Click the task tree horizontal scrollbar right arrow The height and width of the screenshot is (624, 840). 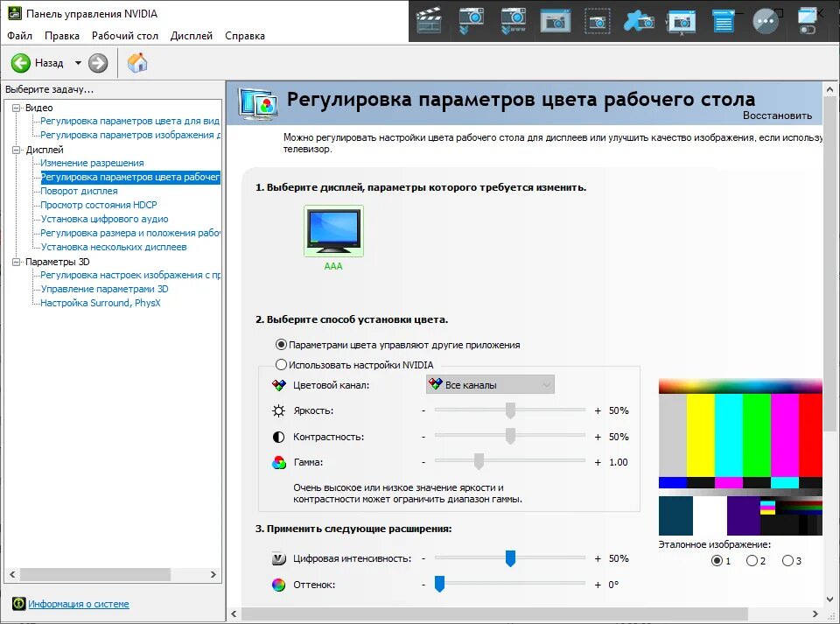[213, 574]
